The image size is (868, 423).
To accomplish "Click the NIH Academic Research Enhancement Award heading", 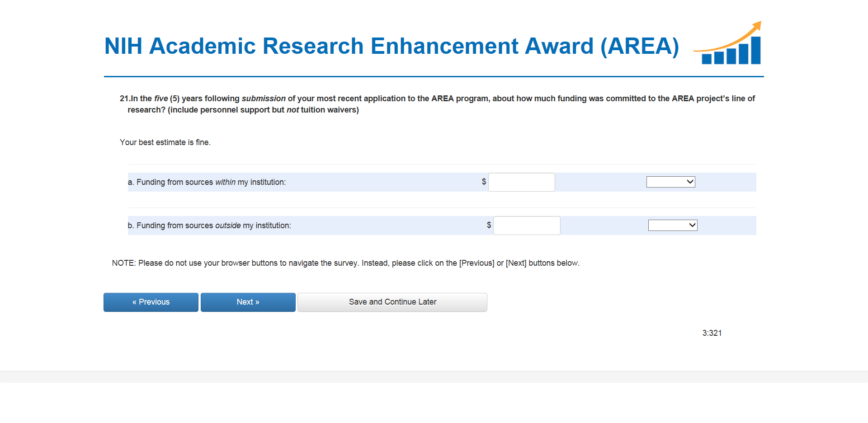I will 392,46.
